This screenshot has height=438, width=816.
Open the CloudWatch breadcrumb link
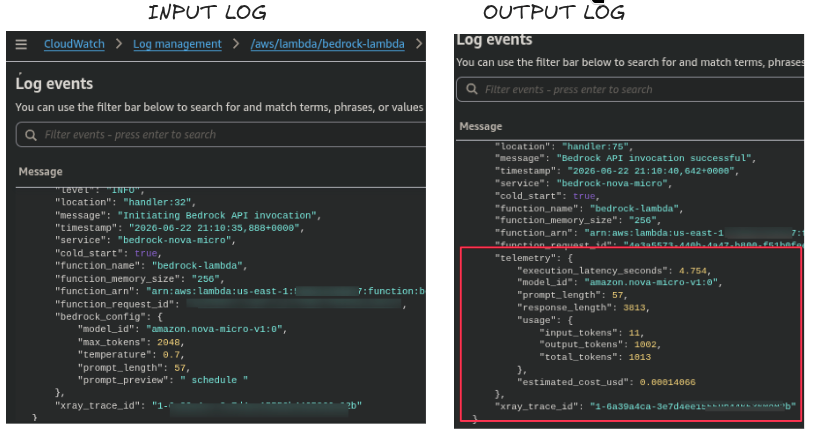tap(74, 44)
